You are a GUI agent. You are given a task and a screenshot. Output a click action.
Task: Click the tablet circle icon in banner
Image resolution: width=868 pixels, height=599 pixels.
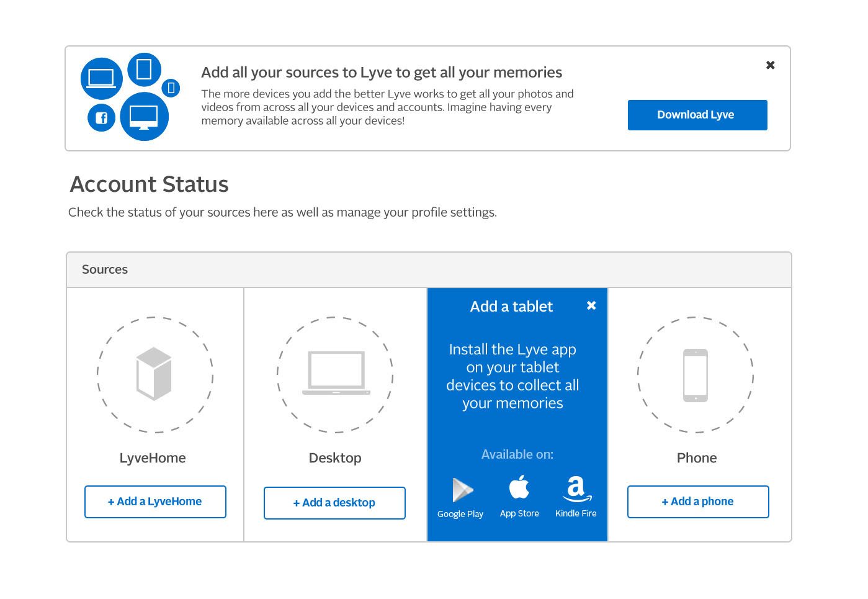(x=144, y=70)
